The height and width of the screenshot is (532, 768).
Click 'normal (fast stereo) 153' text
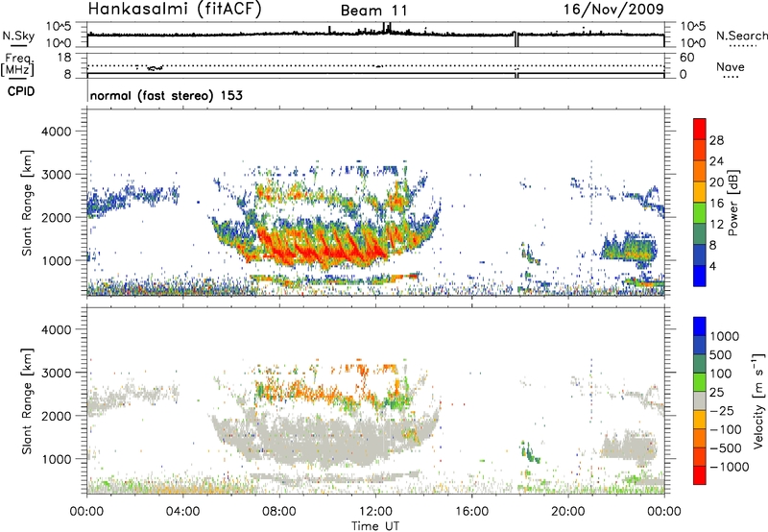(x=166, y=95)
